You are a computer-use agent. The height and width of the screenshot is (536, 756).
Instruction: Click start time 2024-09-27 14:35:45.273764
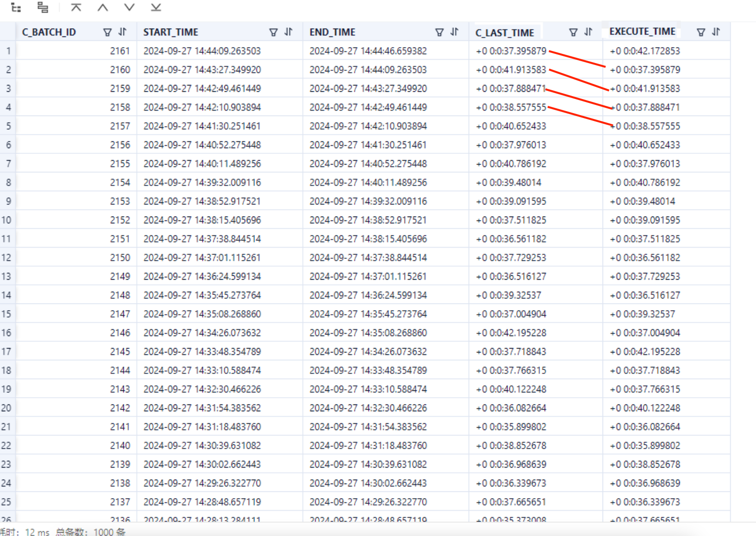pos(202,295)
